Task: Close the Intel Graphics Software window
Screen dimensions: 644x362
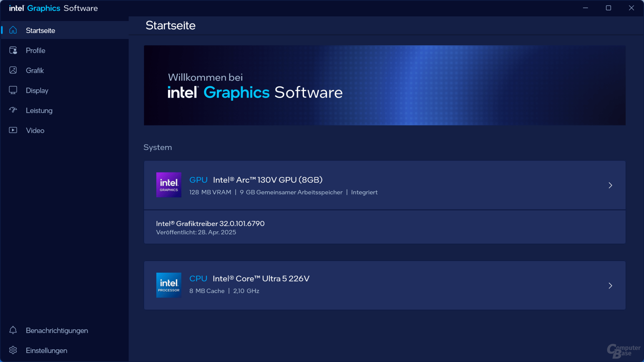Action: 631,8
